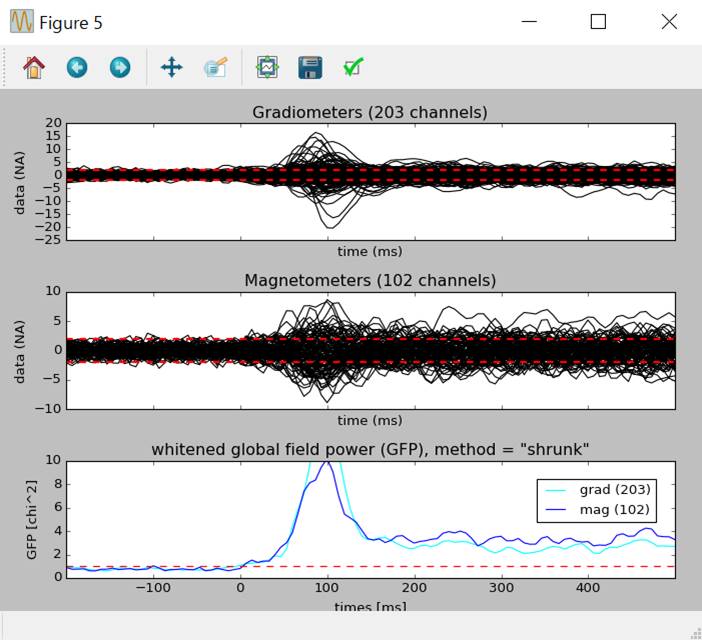Click the Magnetometers (102 channels) plot title
Viewport: 702px width, 640px height.
coord(370,280)
